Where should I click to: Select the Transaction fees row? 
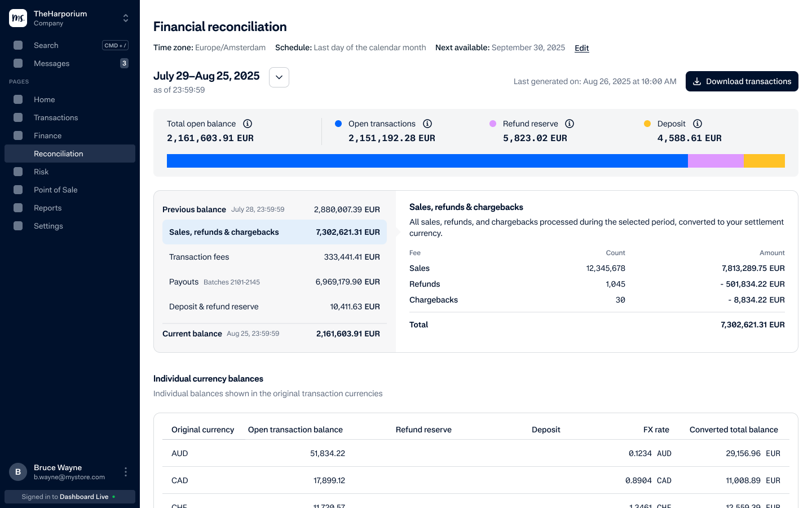tap(275, 257)
